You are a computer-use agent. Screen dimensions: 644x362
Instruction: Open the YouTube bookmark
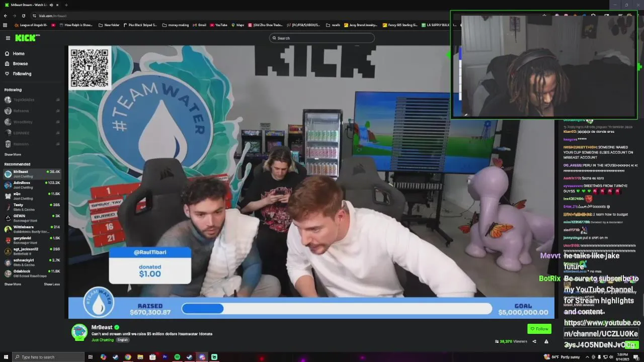coord(219,25)
